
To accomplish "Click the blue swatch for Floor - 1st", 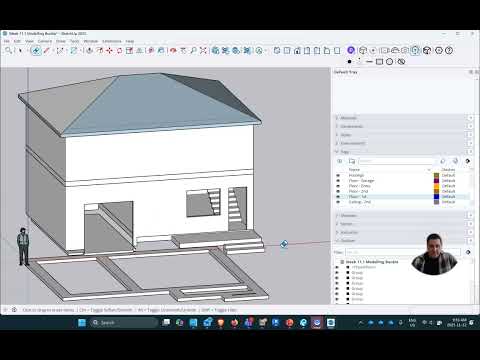I will tap(436, 197).
